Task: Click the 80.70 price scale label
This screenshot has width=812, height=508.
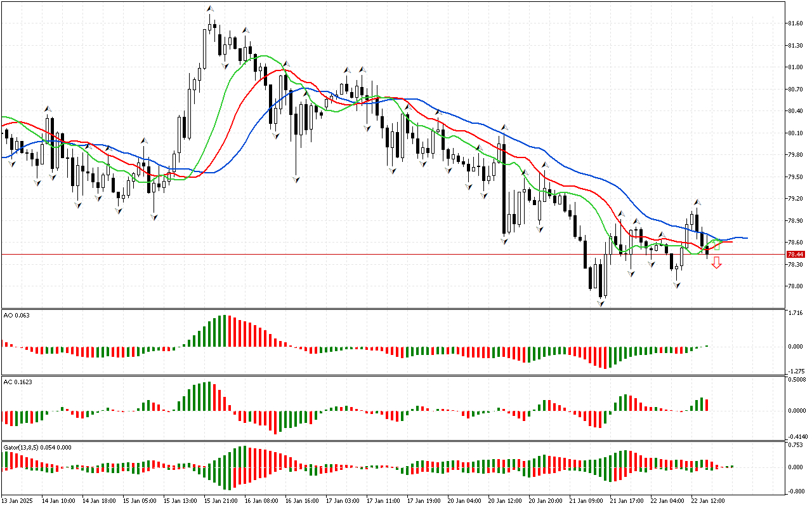Action: click(796, 90)
